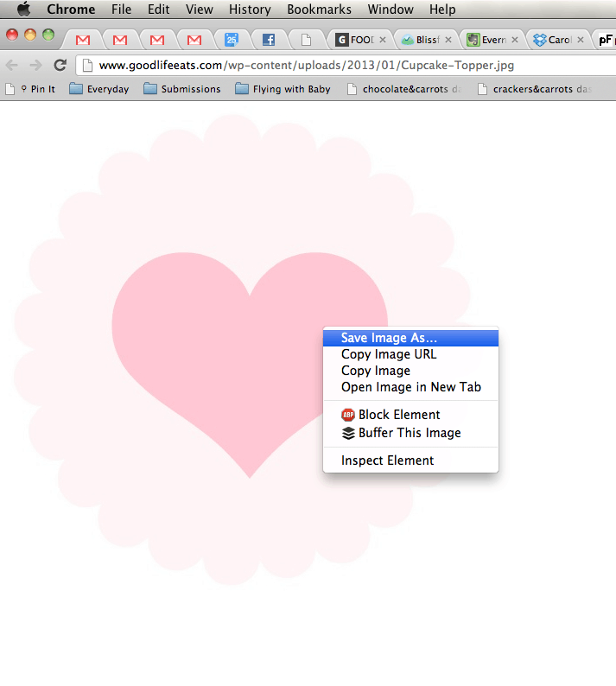Open the Apple menu
The width and height of the screenshot is (616, 686).
[x=23, y=10]
